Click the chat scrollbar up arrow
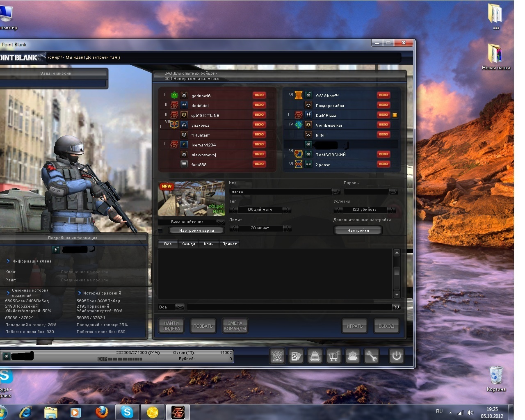This screenshot has width=525, height=420. pos(397,253)
